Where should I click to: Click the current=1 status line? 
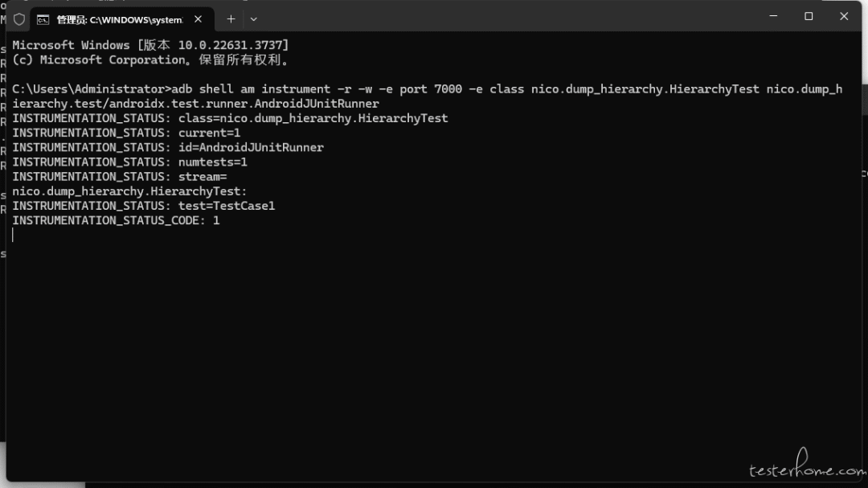(x=126, y=133)
